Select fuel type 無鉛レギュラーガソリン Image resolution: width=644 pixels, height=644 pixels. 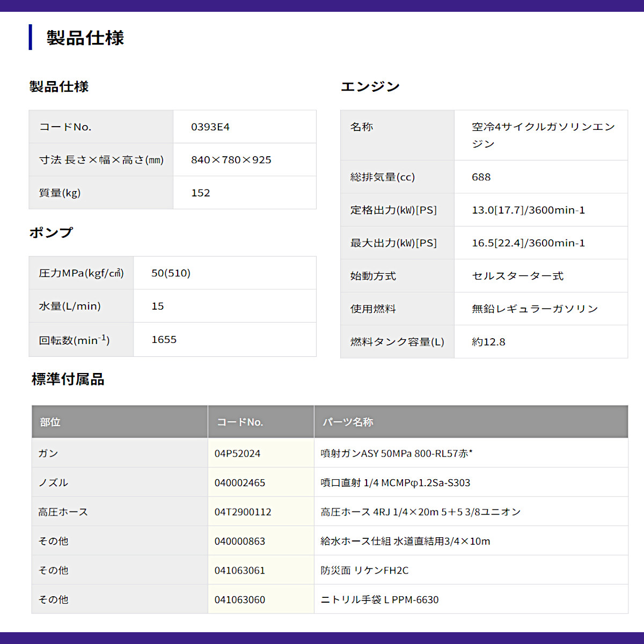535,309
